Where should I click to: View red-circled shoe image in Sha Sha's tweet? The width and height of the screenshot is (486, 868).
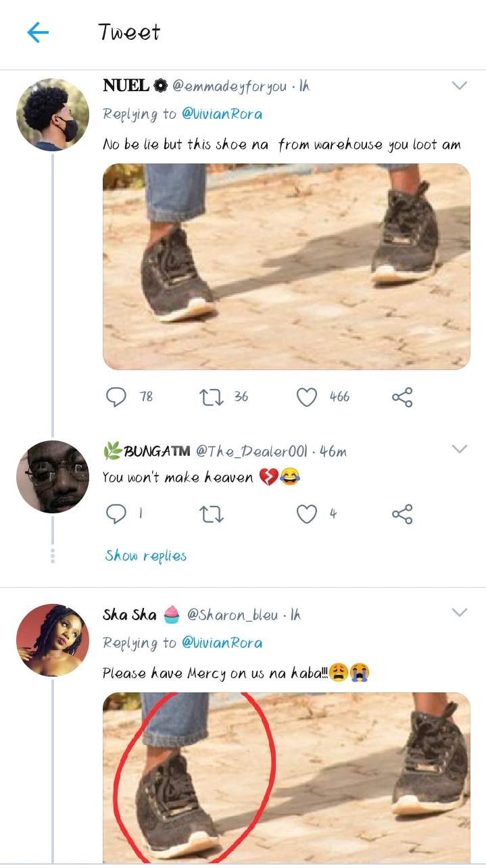286,777
